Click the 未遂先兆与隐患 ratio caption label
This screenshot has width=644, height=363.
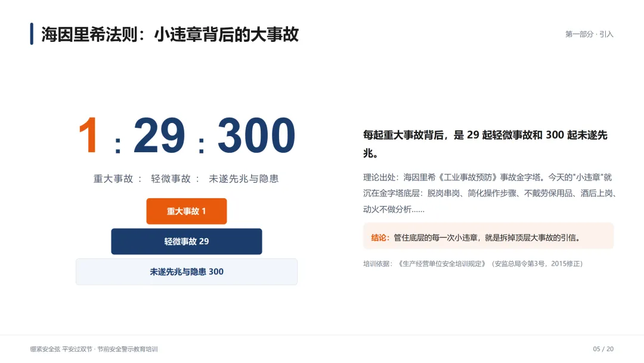[243, 179]
